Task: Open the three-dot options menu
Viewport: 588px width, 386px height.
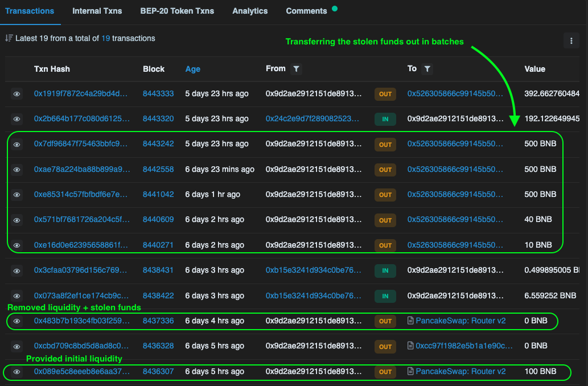Action: pyautogui.click(x=571, y=40)
